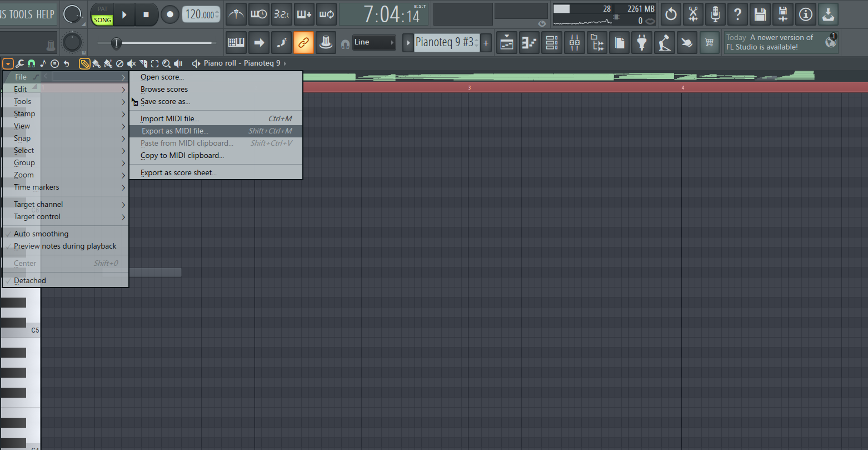Click the one-click audio recording microphone
This screenshot has width=868, height=450.
(716, 14)
